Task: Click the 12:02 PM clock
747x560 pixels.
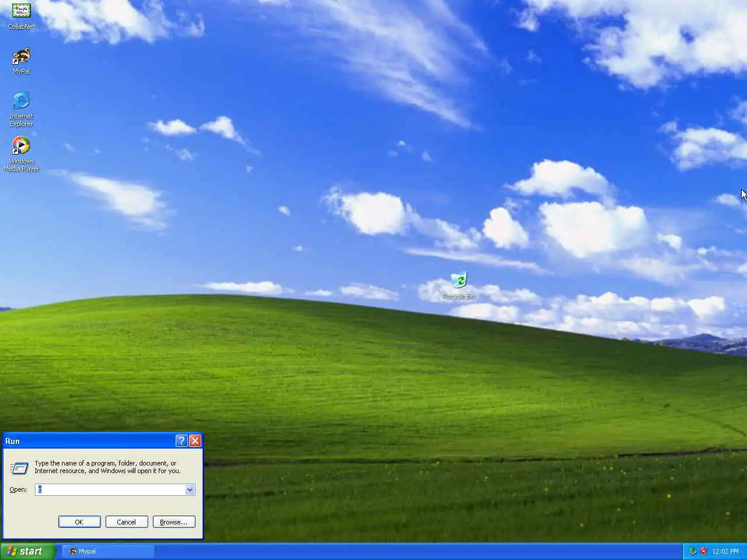Action: click(x=725, y=551)
